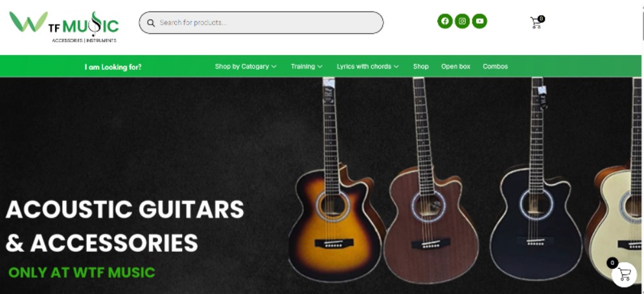Open the Shop menu item
Screen dimensions: 644x294
420,67
